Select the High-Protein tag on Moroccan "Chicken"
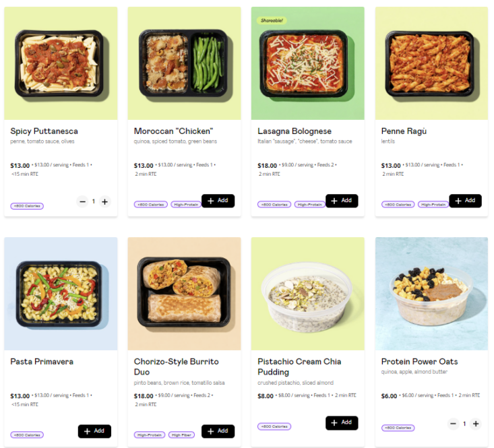 (186, 205)
